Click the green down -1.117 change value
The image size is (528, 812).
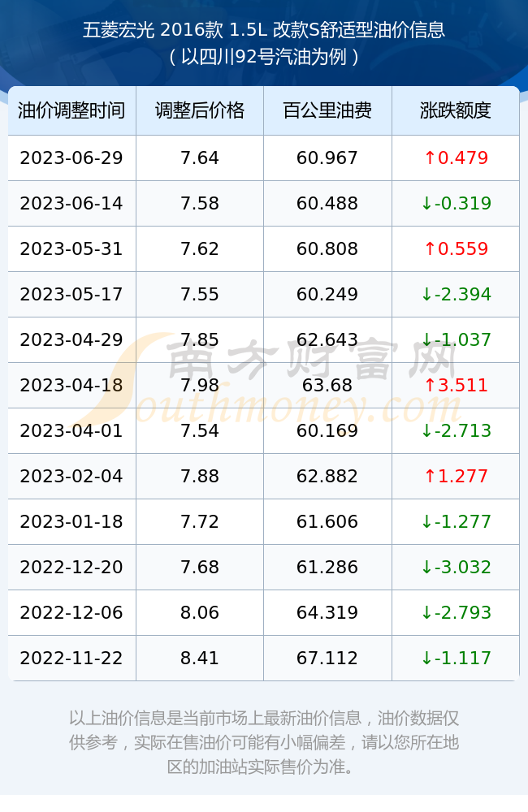click(x=456, y=659)
